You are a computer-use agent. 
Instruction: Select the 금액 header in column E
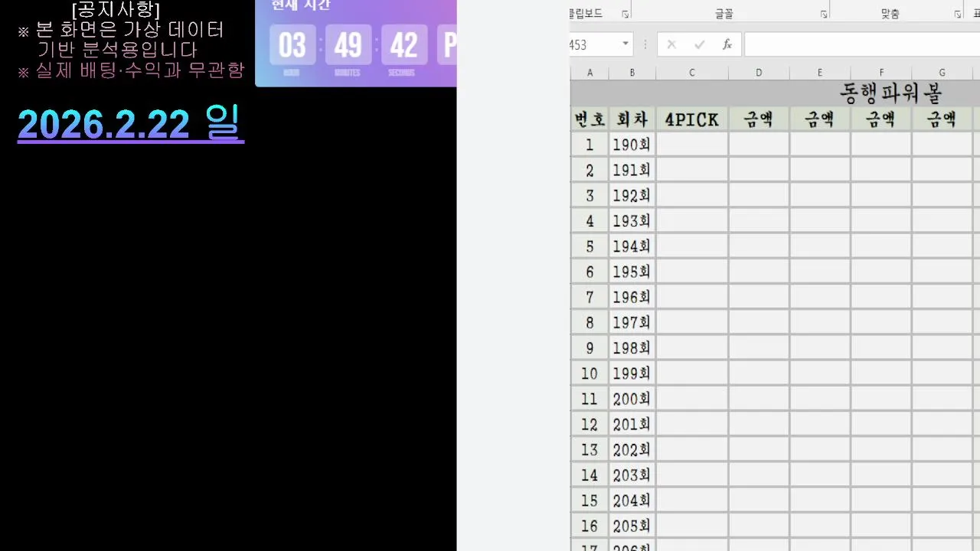point(820,119)
